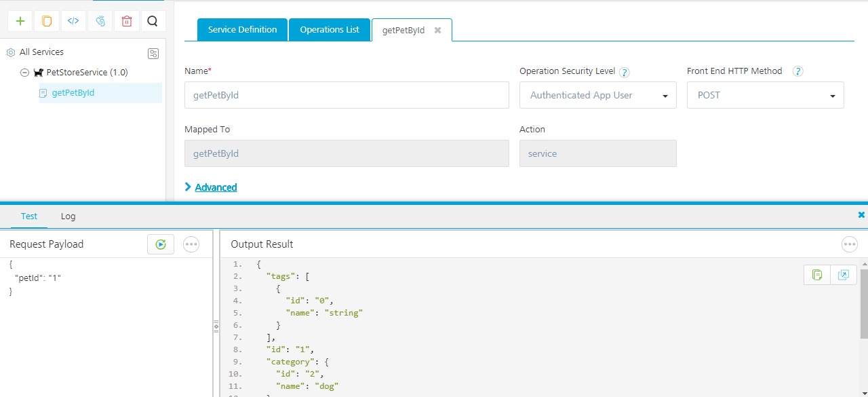This screenshot has width=868, height=397.
Task: Copy the output result to clipboard
Action: point(817,275)
